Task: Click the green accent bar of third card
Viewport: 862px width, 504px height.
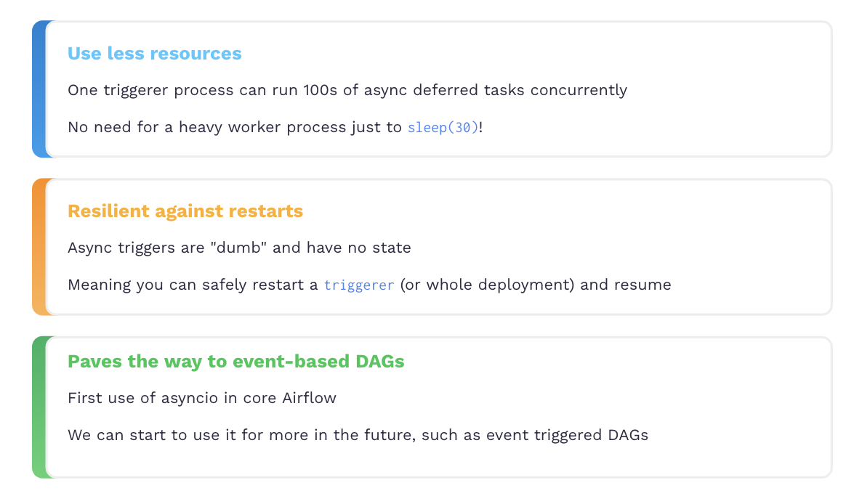Action: point(39,407)
